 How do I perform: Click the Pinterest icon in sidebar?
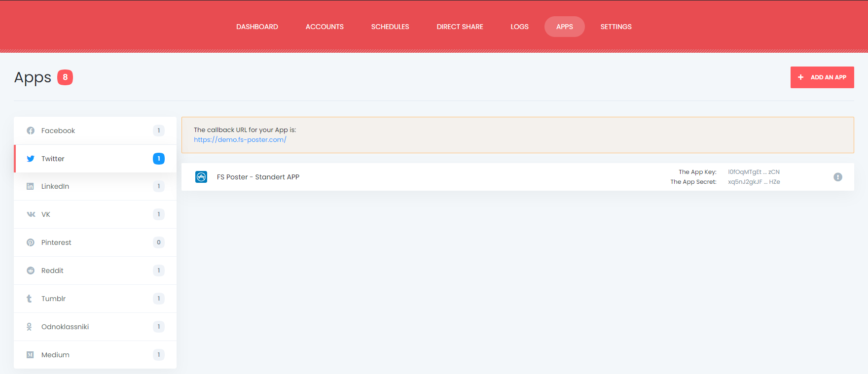31,242
